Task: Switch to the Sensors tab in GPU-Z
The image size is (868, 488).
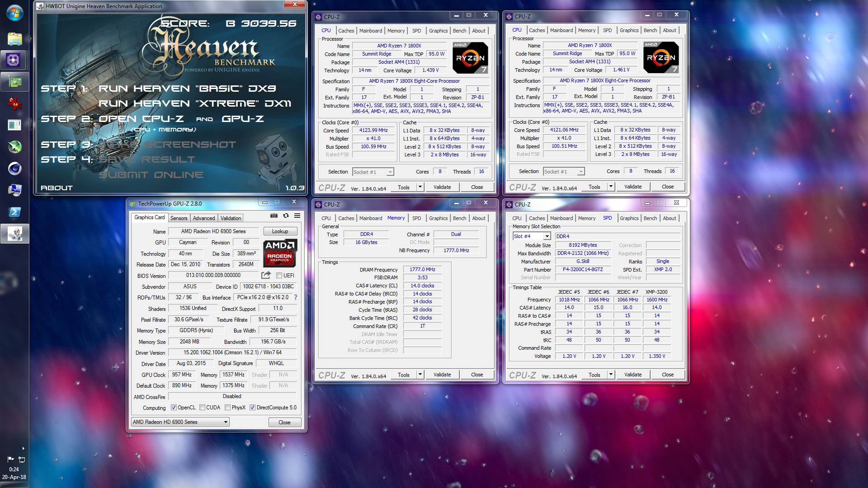Action: coord(179,218)
